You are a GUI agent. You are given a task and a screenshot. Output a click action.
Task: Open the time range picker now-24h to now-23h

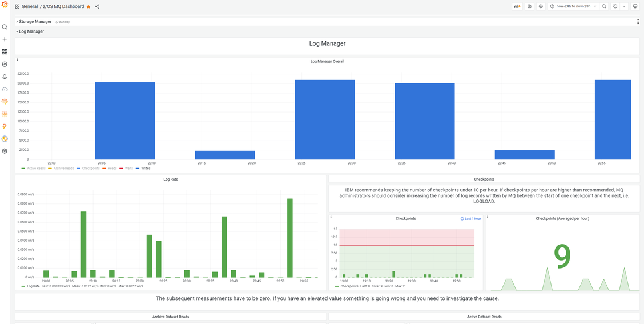click(573, 6)
